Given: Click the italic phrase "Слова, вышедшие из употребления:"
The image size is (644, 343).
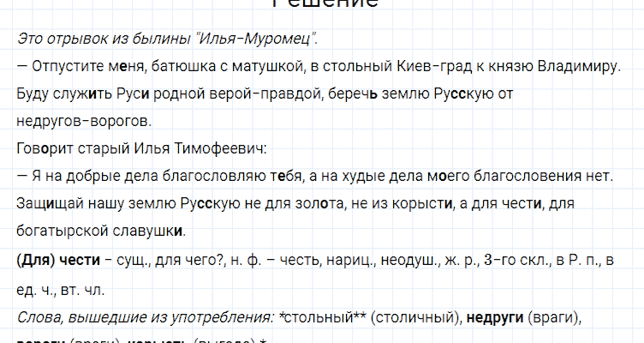Looking at the screenshot, I should 146,317.
